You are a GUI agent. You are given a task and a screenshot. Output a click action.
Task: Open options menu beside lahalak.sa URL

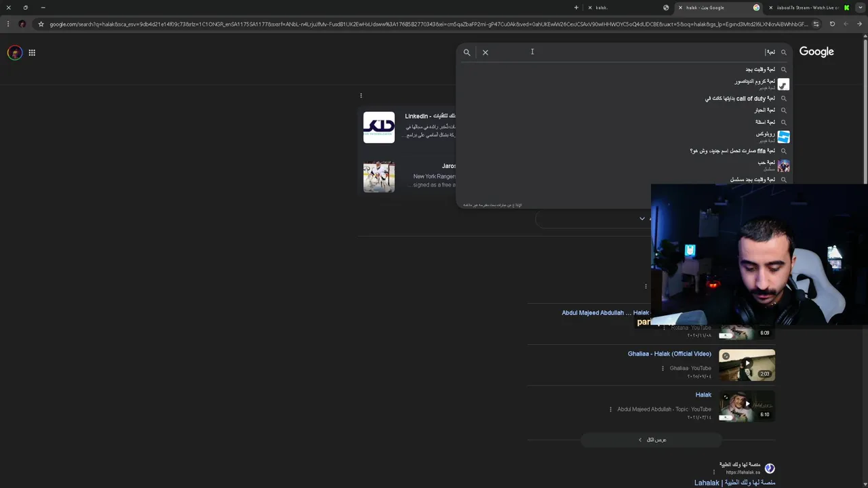click(713, 472)
